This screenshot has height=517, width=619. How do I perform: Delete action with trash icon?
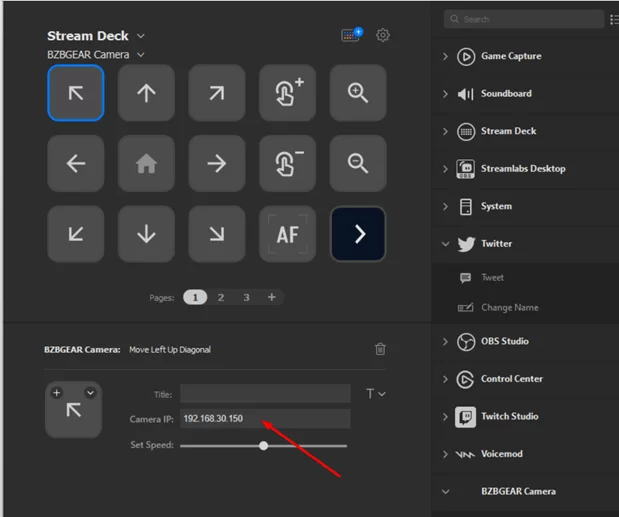[x=380, y=349]
